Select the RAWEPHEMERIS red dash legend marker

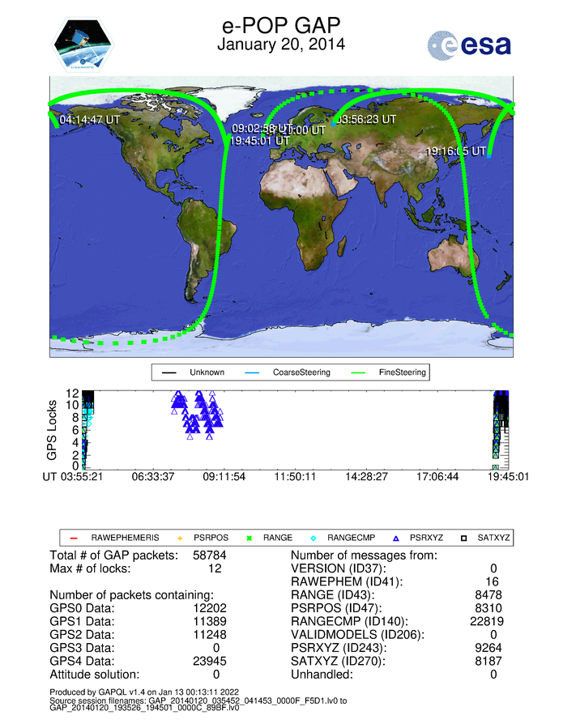[73, 538]
